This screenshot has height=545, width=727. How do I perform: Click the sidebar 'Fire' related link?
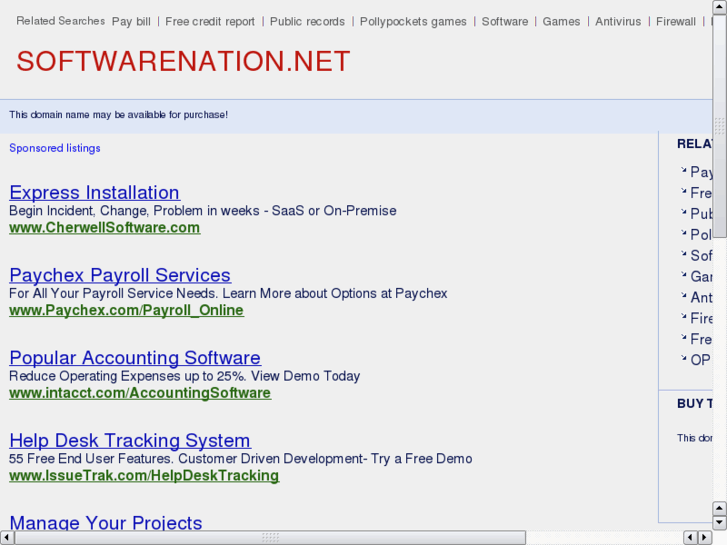click(701, 318)
